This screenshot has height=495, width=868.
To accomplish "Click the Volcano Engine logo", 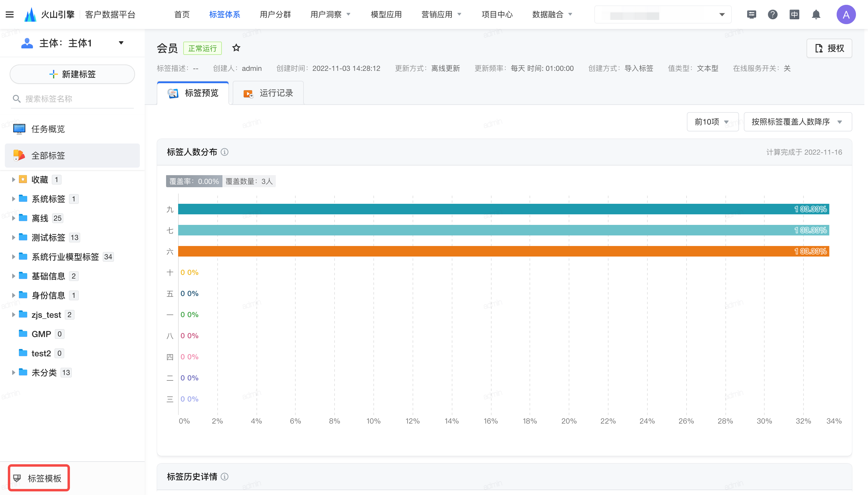I will [x=30, y=14].
